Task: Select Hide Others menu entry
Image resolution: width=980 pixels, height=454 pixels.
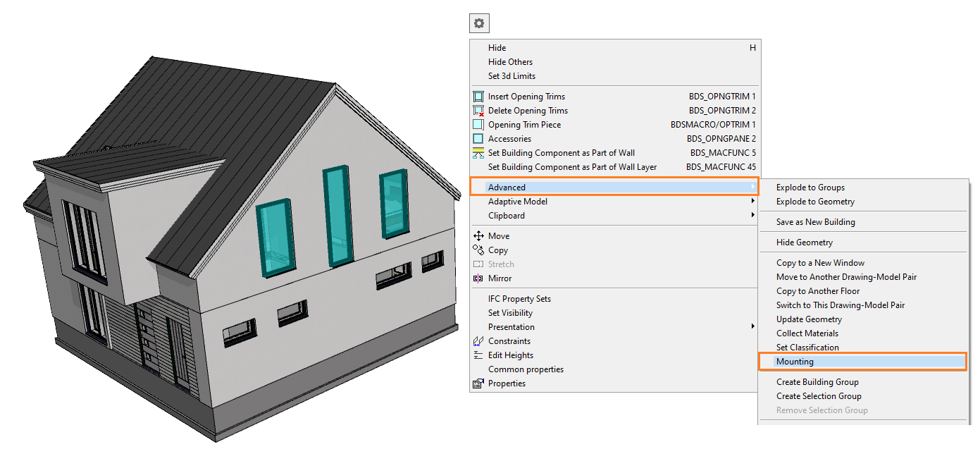Action: coord(510,62)
